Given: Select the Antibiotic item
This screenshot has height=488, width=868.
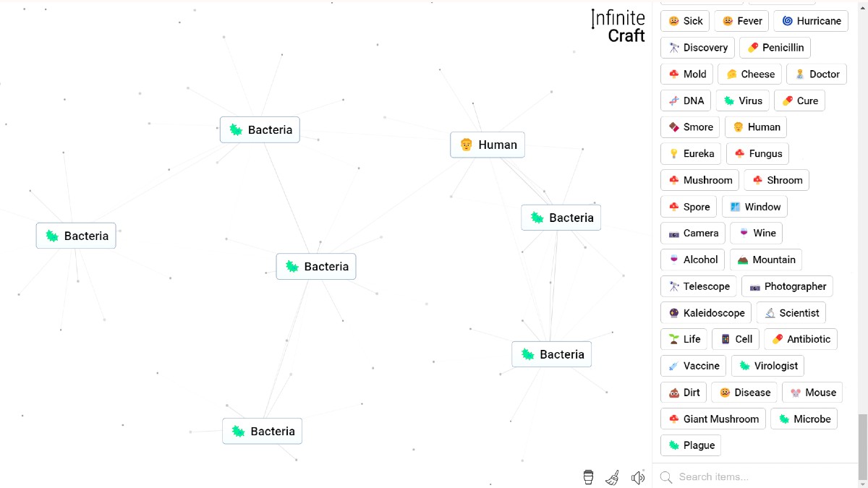Looking at the screenshot, I should point(800,339).
